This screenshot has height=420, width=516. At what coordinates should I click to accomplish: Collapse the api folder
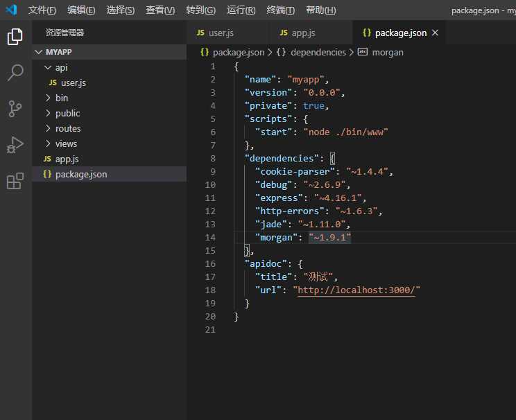[48, 67]
